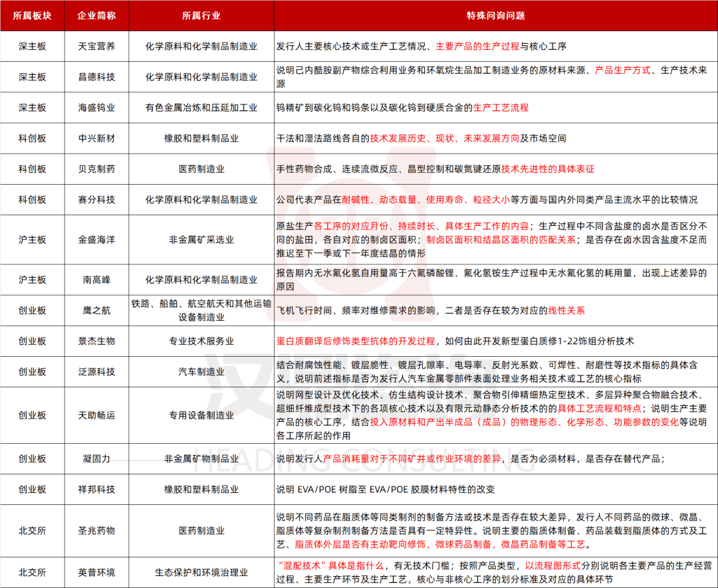Select company name 景杰生物
The image size is (718, 588).
point(96,341)
